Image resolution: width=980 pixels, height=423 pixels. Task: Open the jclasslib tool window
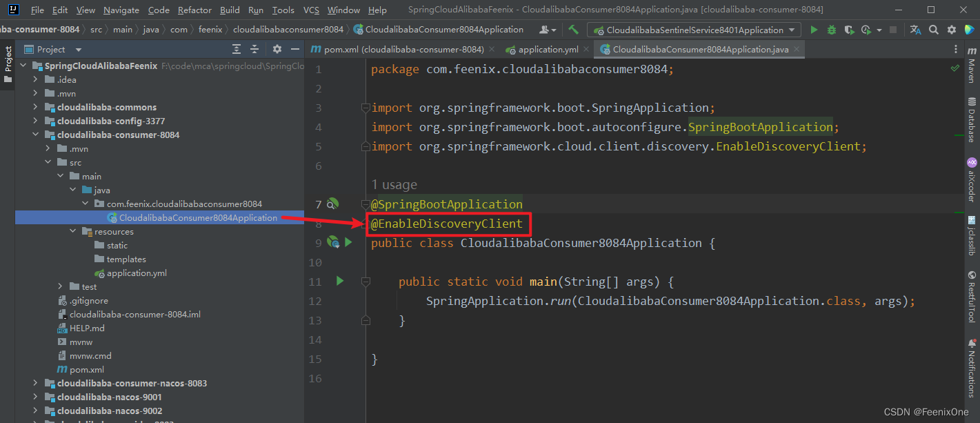click(x=972, y=235)
